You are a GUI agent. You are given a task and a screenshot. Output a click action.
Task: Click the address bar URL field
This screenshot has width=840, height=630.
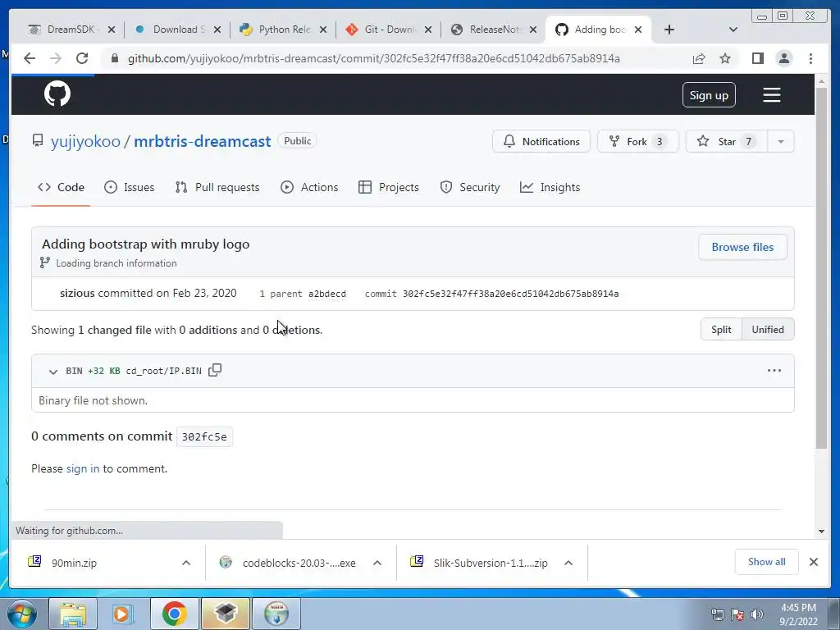(x=374, y=58)
